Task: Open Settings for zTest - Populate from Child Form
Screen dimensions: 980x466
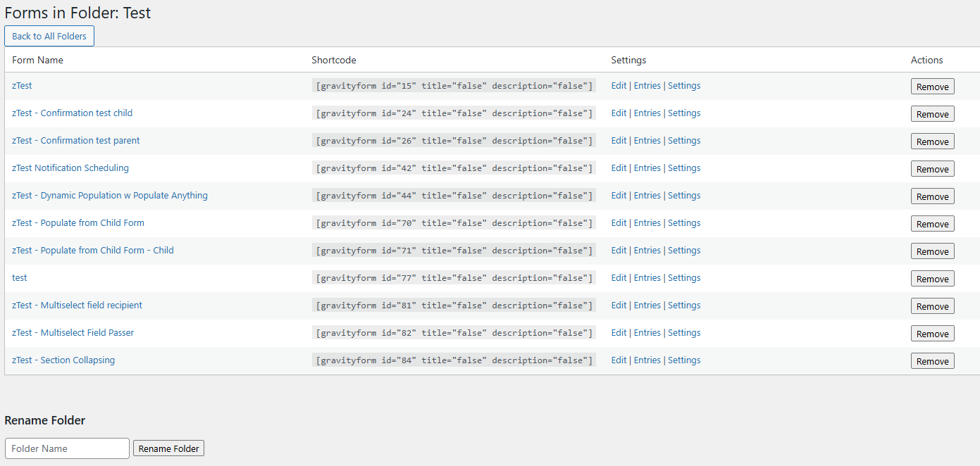Action: point(683,223)
